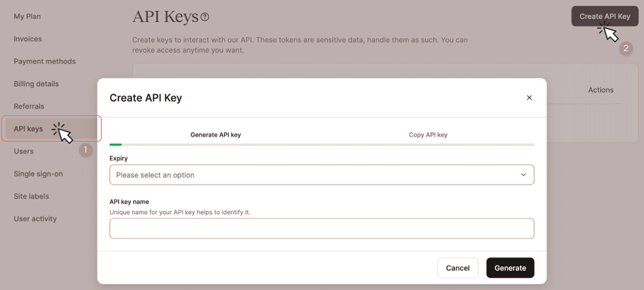Screen dimensions: 644x290
Task: Open Billing details in sidebar
Action: 36,84
